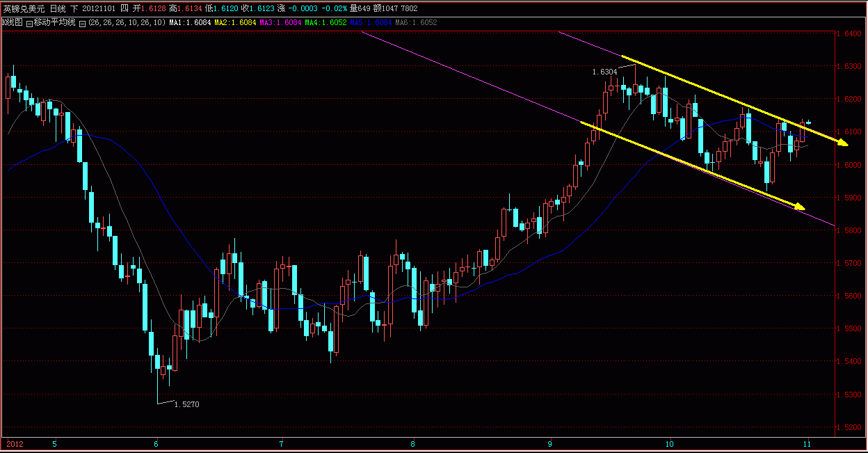Click the 1.5400 price axis label
This screenshot has width=868, height=453.
[x=851, y=362]
